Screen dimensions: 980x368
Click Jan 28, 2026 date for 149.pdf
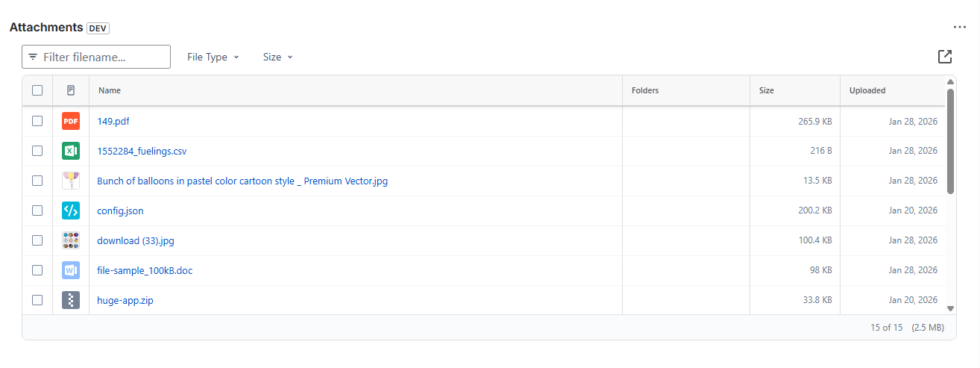(x=913, y=121)
